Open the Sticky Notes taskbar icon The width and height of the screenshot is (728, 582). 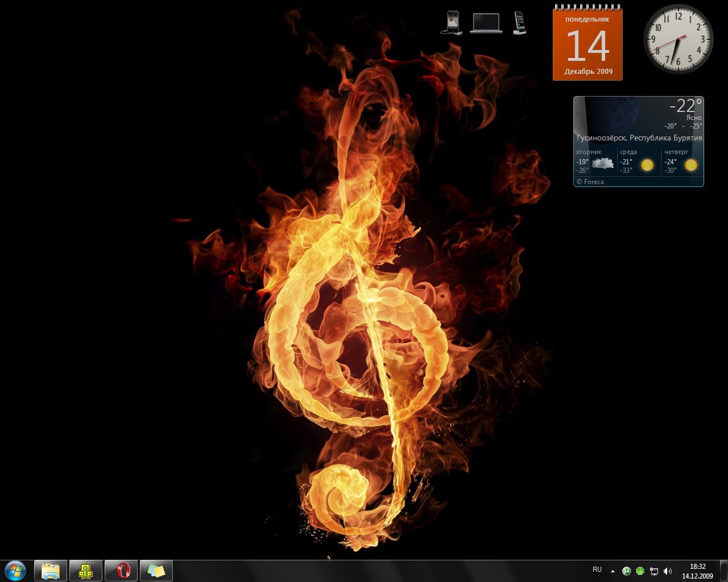click(156, 571)
